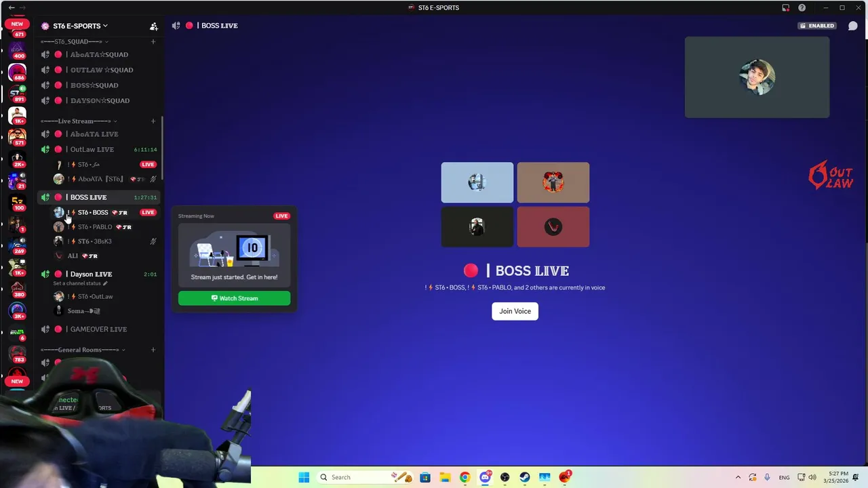Click the video tile showing user avatar
Image resolution: width=868 pixels, height=488 pixels.
757,77
